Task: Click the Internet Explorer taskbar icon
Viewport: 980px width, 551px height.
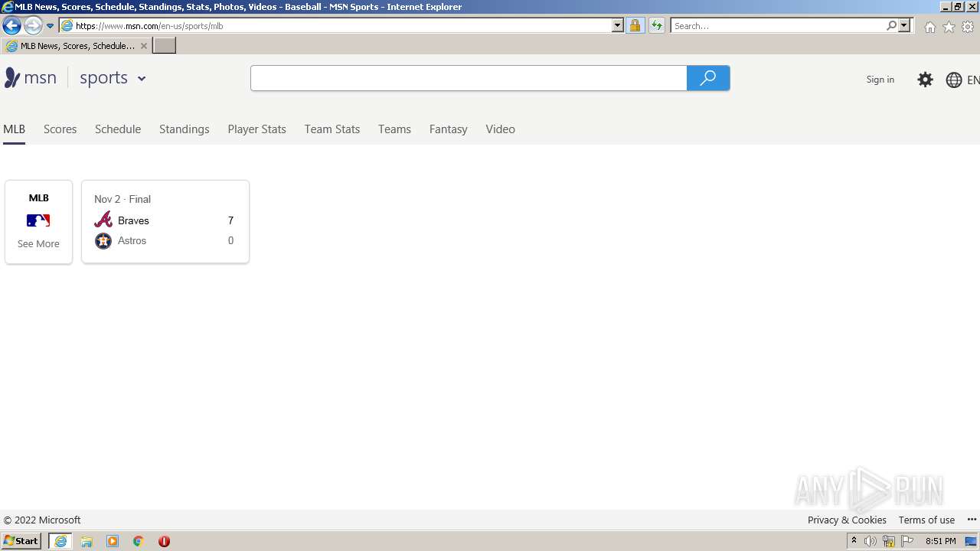Action: 60,541
